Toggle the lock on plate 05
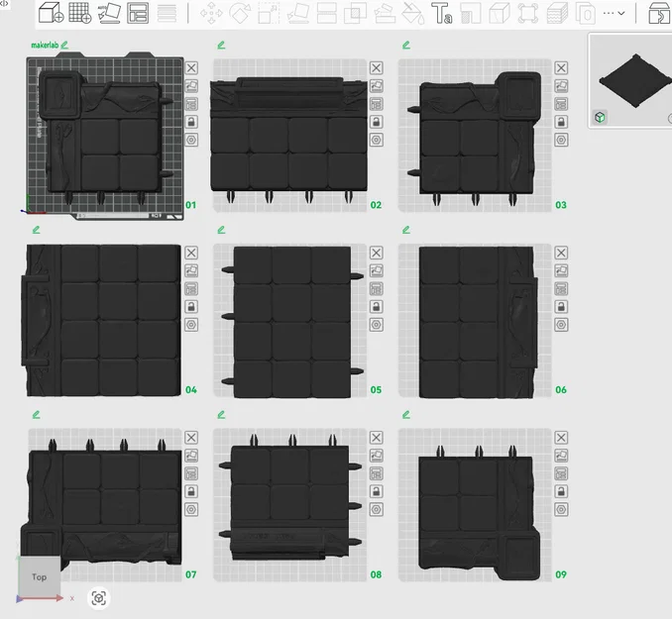The width and height of the screenshot is (672, 619). click(377, 307)
